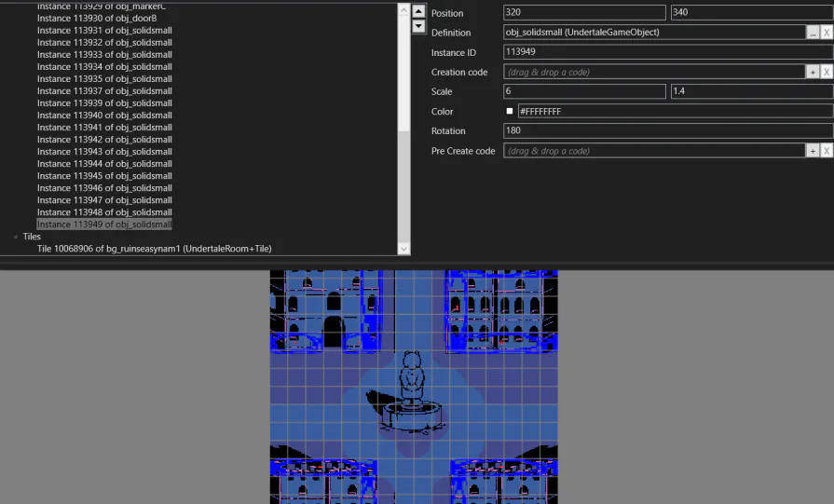Select Instance 113931 of obj_solidsmall
834x504 pixels.
tap(104, 31)
